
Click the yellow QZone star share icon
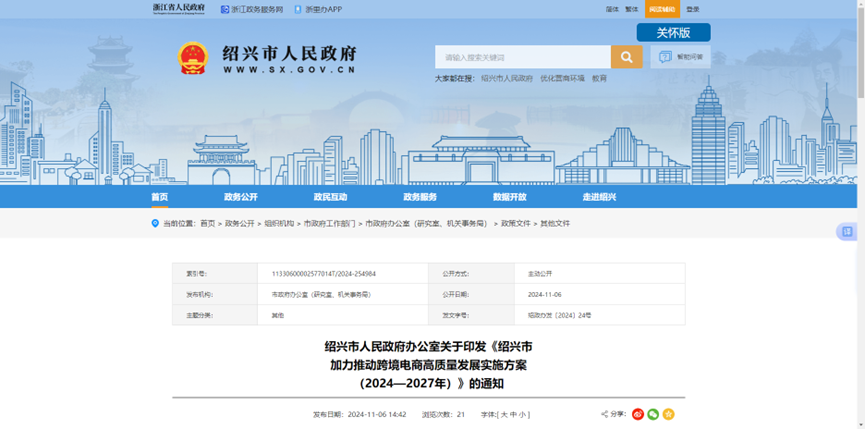(x=668, y=414)
